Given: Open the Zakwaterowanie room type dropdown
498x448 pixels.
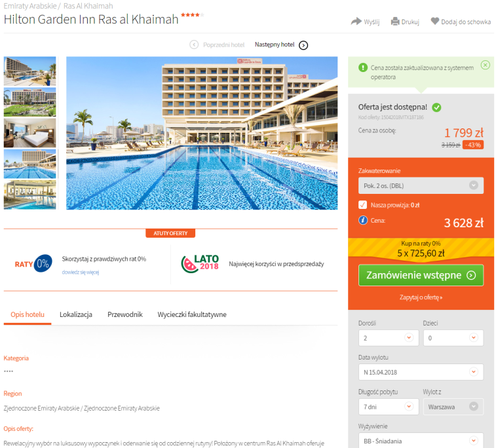Looking at the screenshot, I should tap(421, 185).
